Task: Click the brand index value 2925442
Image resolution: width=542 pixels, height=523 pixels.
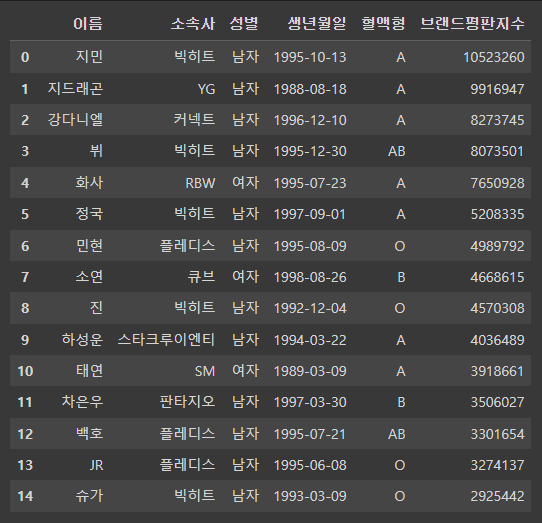Action: [497, 497]
